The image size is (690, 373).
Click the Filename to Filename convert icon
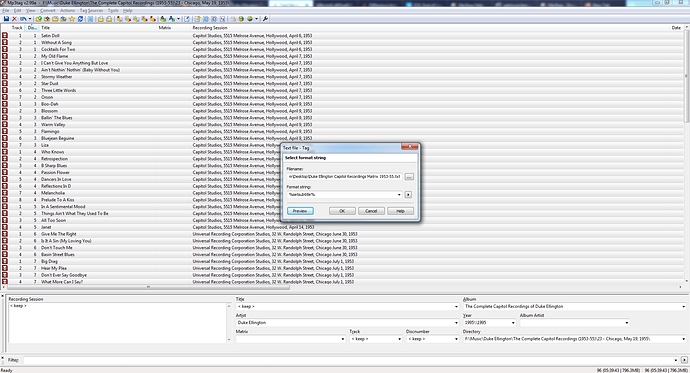pyautogui.click(x=136, y=19)
